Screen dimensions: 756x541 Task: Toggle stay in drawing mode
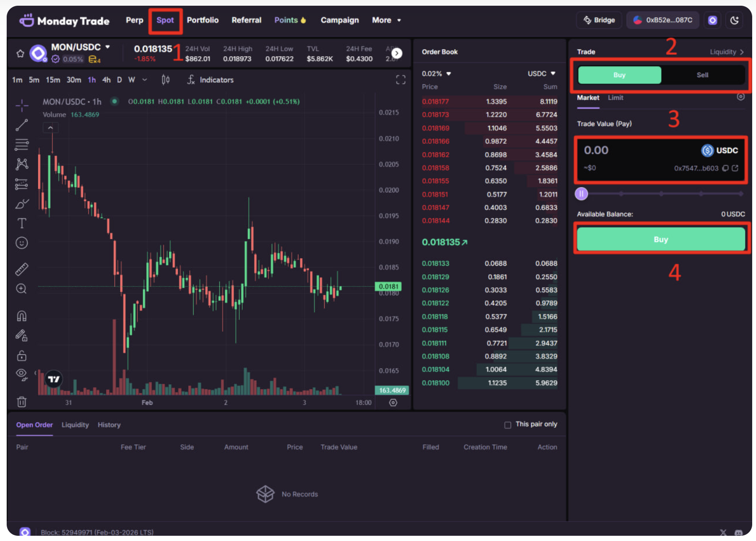[x=22, y=336]
